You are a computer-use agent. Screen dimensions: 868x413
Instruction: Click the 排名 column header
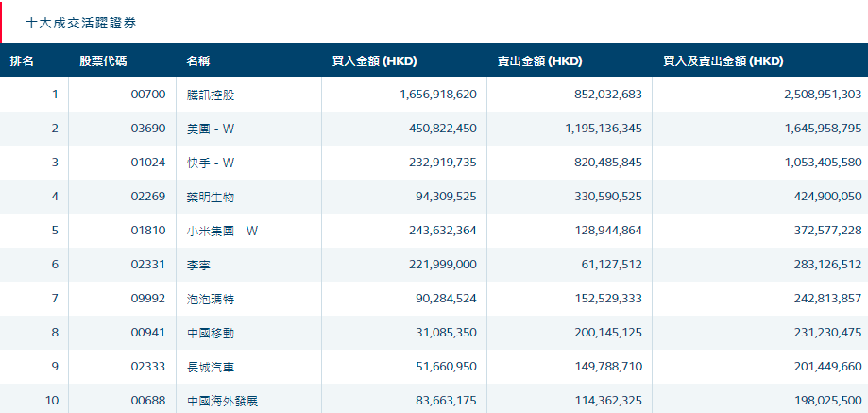22,61
